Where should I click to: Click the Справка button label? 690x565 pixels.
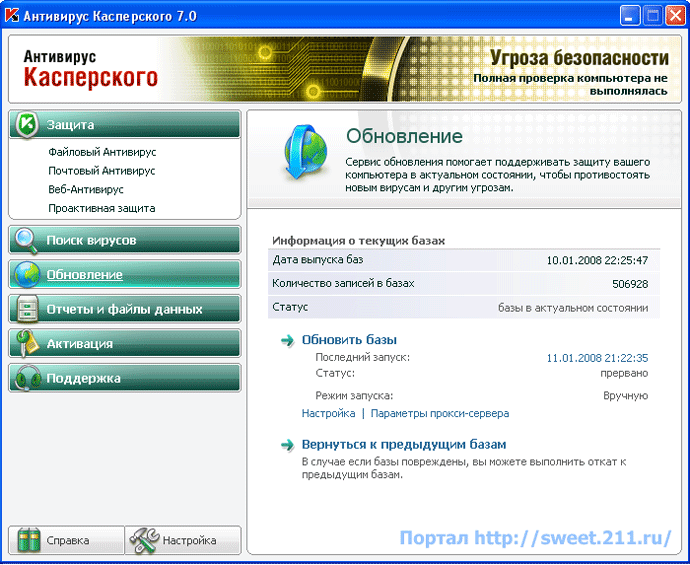click(68, 540)
